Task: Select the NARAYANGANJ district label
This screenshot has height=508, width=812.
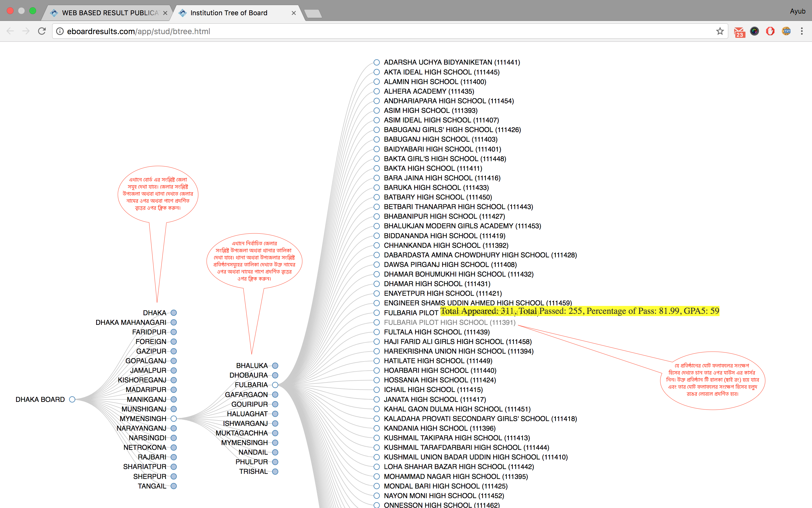Action: click(141, 428)
